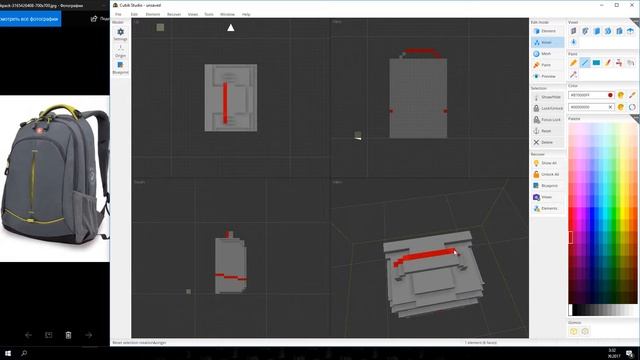Open the File menu
Screen dimensions: 640x360
click(118, 14)
